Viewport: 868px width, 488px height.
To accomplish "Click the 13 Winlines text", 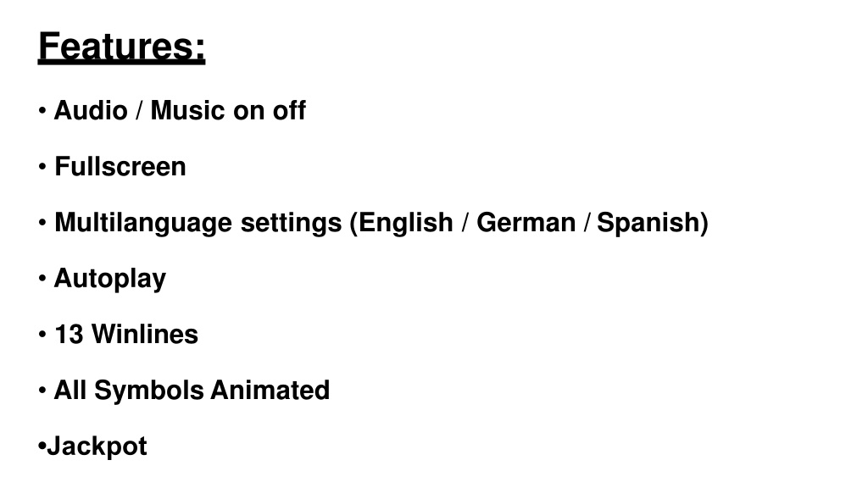I will click(x=126, y=334).
